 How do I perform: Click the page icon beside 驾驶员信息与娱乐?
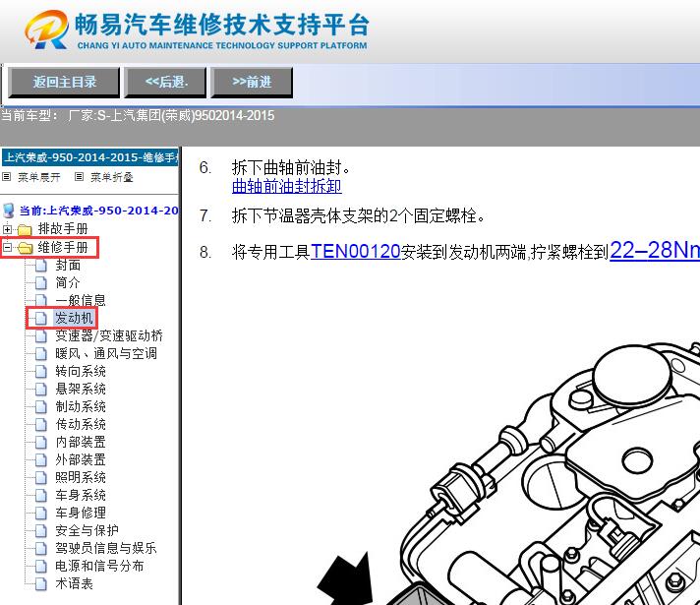tap(41, 548)
